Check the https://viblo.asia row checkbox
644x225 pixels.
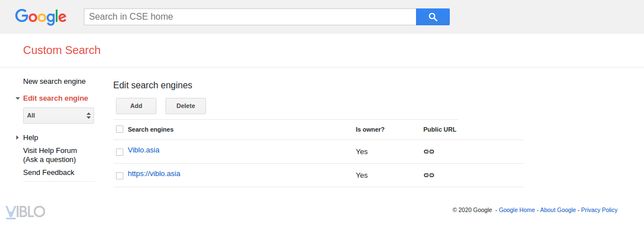click(119, 175)
